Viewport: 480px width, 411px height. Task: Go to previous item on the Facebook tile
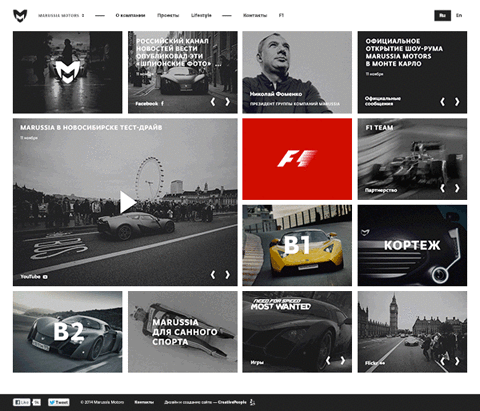(x=213, y=102)
